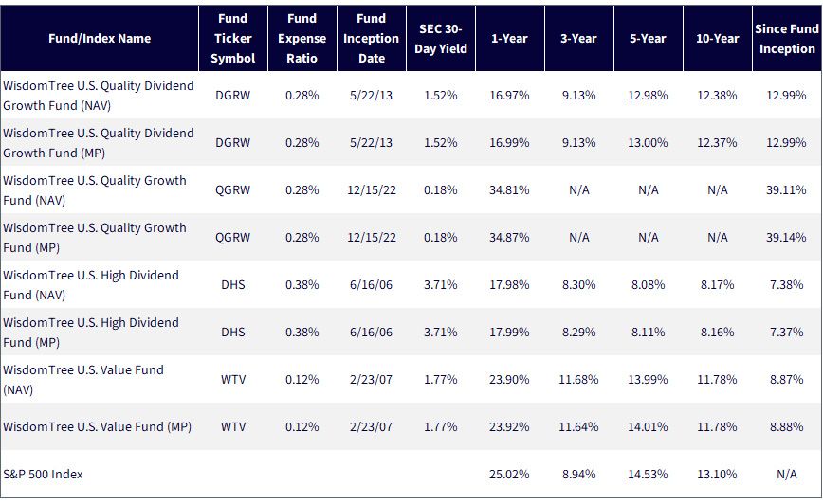823x504 pixels.
Task: Click the Fund Expense Ratio header
Action: 302,38
